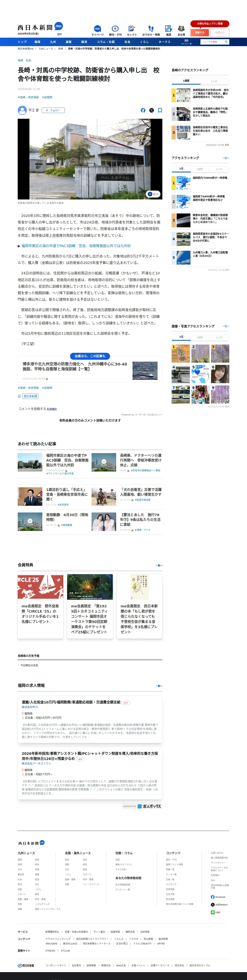Image resolution: width=247 pixels, height=980 pixels.
Task: Switch photo ranking to 1週間 tab
Action: pos(200,337)
